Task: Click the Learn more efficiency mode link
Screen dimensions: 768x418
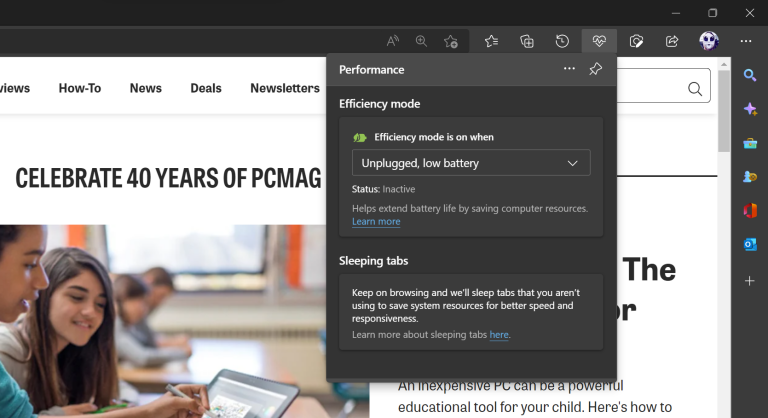Action: [x=376, y=221]
